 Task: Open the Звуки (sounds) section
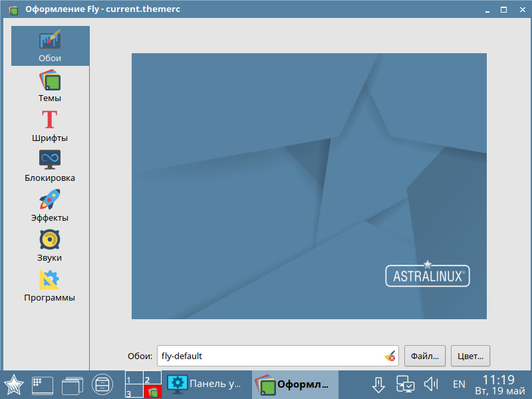point(51,245)
